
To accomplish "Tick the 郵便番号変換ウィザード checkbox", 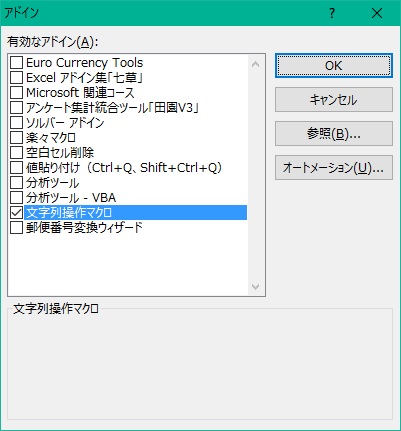I will click(16, 228).
